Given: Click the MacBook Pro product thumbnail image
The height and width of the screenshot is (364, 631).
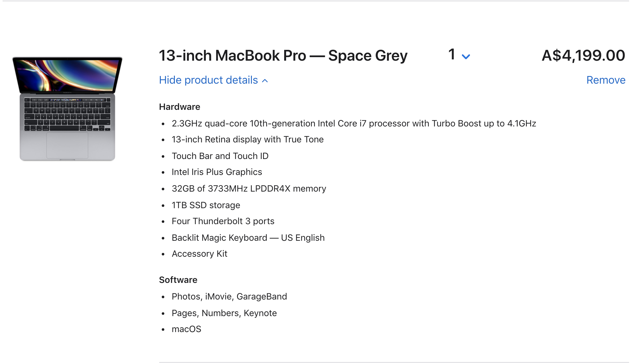Looking at the screenshot, I should (x=67, y=109).
